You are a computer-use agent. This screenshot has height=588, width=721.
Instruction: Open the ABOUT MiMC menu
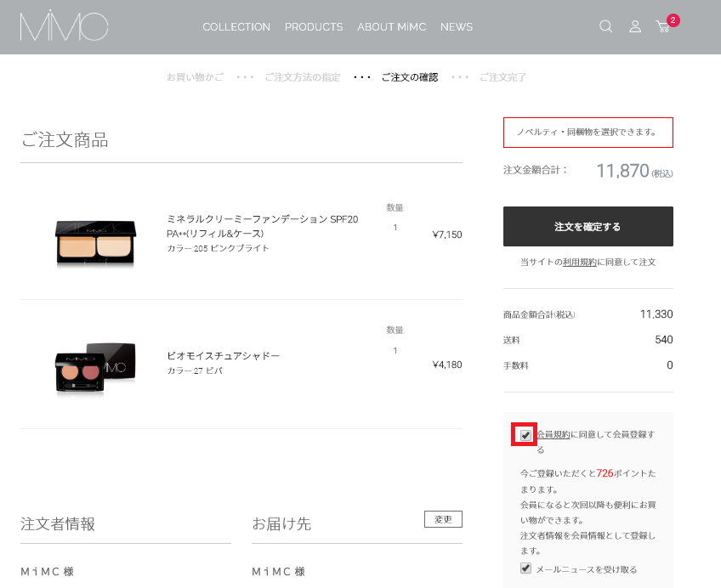pyautogui.click(x=392, y=27)
